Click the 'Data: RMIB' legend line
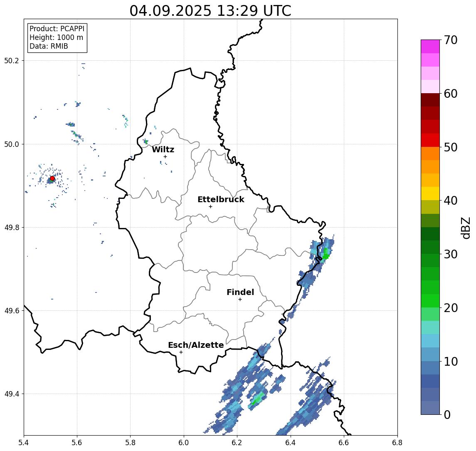Viewport: 476px width, 451px height. [x=49, y=46]
